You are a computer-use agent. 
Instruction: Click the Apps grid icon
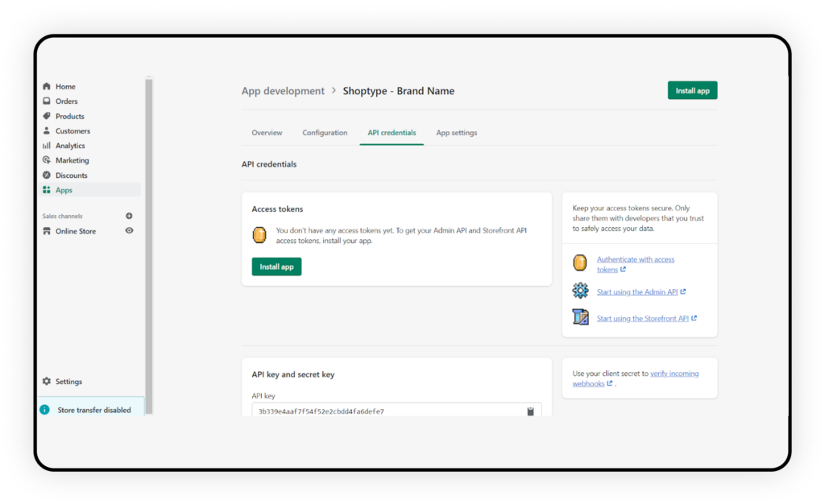coord(47,190)
